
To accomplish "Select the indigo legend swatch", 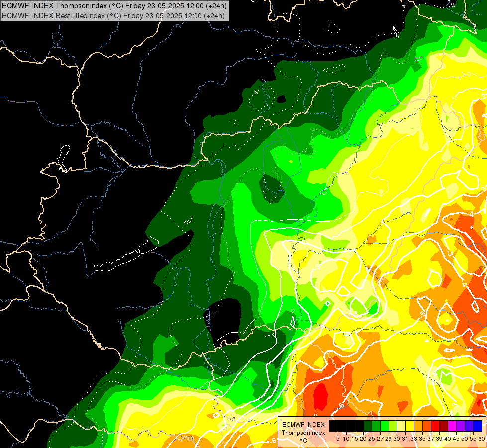I will (x=469, y=426).
